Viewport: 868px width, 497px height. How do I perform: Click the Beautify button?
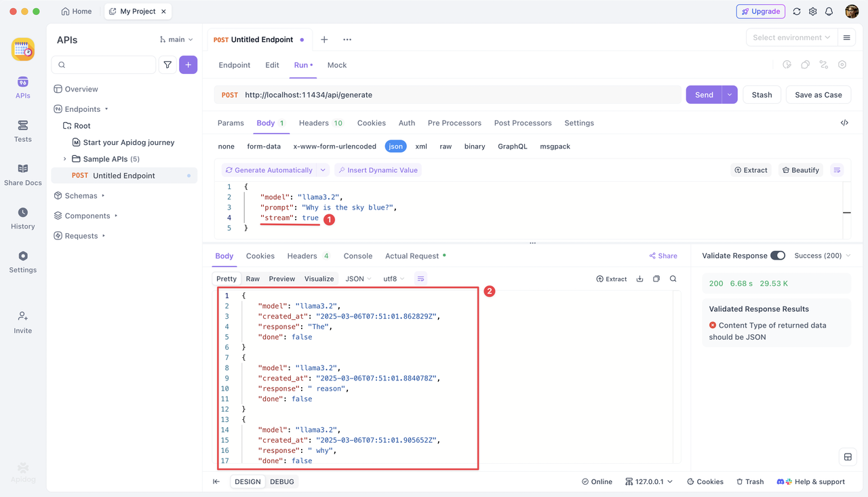(800, 170)
